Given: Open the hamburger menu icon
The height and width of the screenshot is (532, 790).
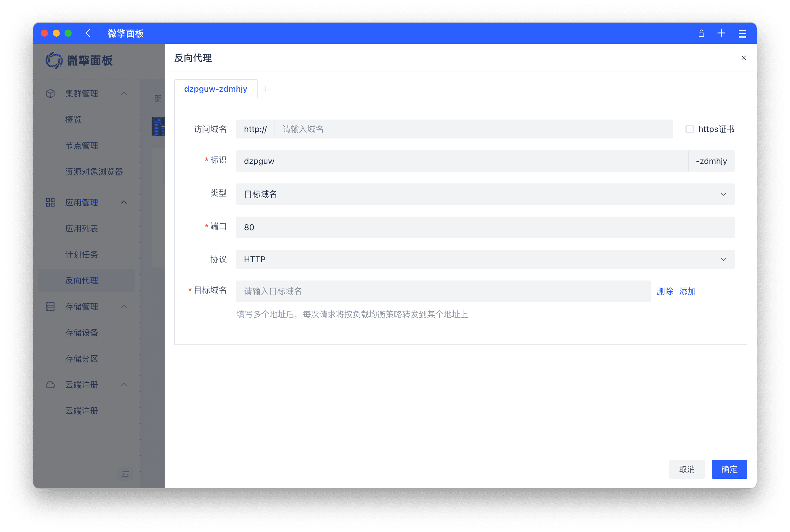Looking at the screenshot, I should click(742, 33).
